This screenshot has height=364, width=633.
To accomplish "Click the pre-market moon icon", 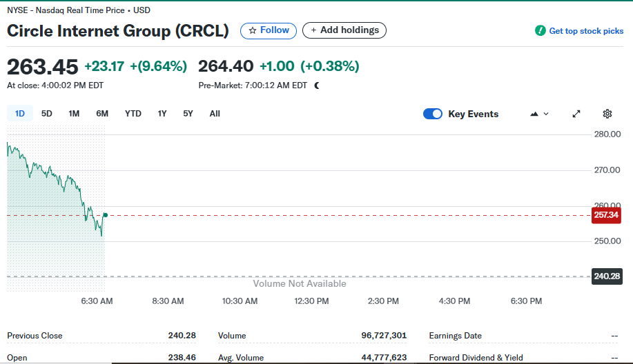I will (317, 85).
